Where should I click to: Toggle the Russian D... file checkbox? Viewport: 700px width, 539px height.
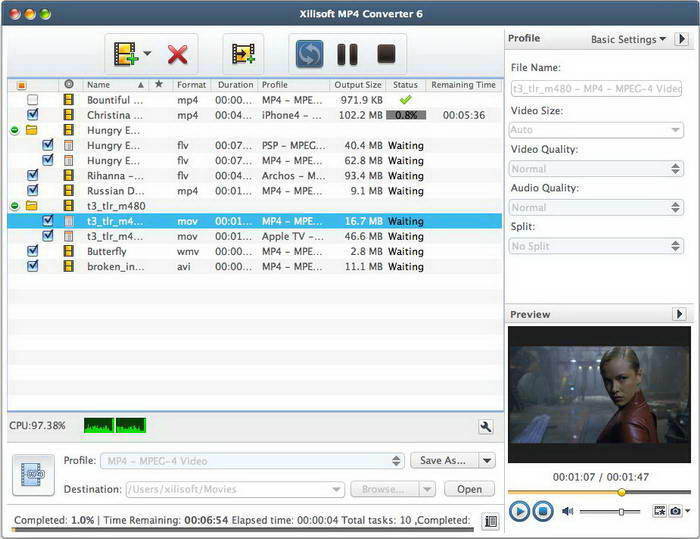tap(33, 190)
